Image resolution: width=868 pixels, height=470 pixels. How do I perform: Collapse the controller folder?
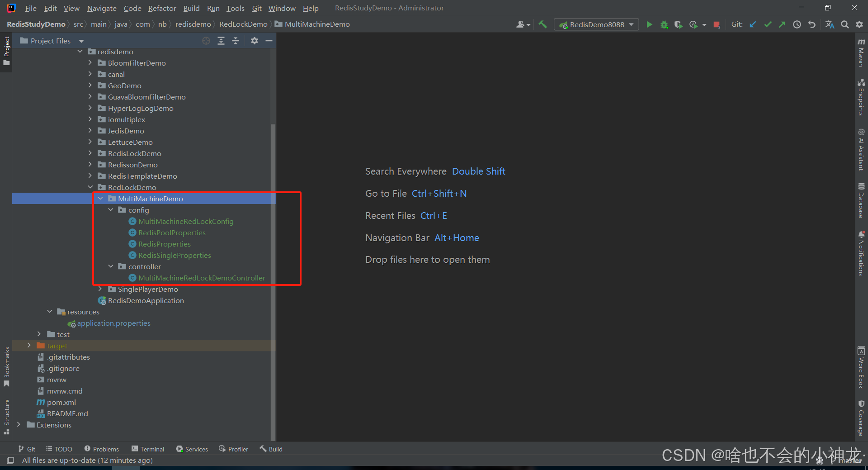tap(111, 266)
